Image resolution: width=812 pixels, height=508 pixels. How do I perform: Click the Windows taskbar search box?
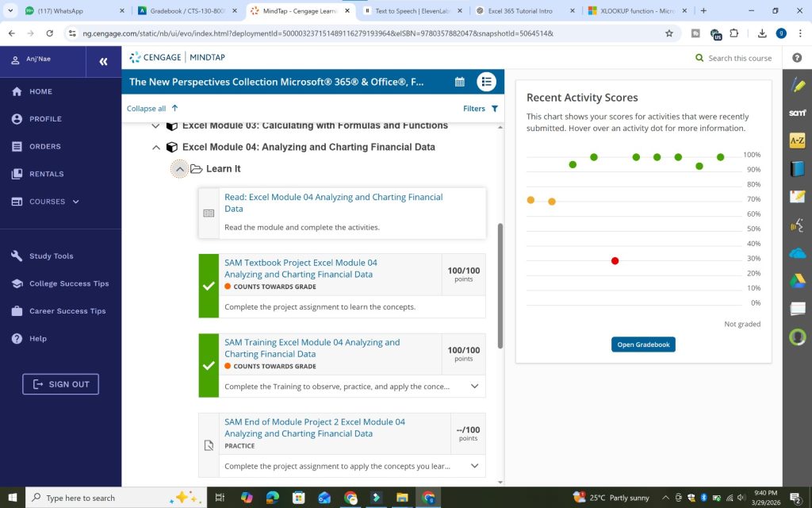click(x=116, y=498)
